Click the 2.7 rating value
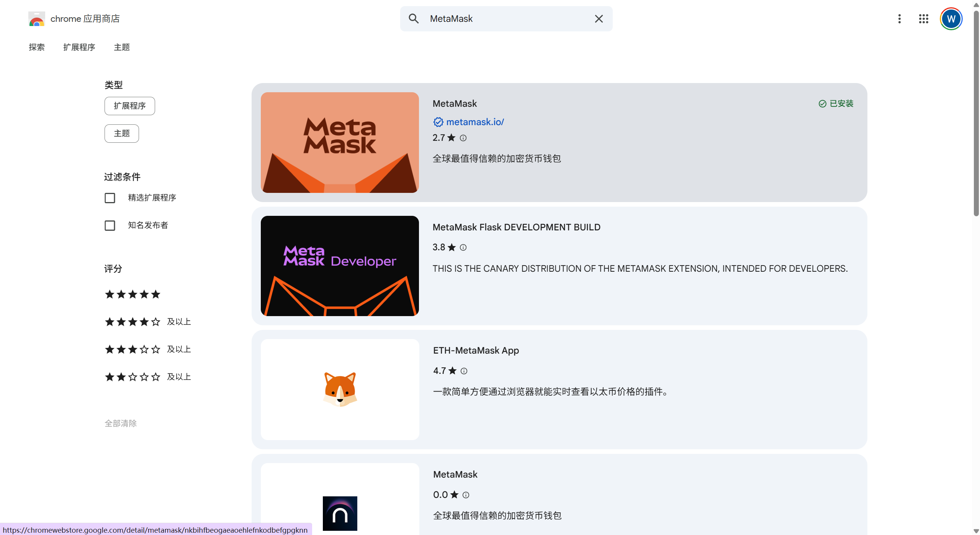The image size is (980, 535). [438, 138]
